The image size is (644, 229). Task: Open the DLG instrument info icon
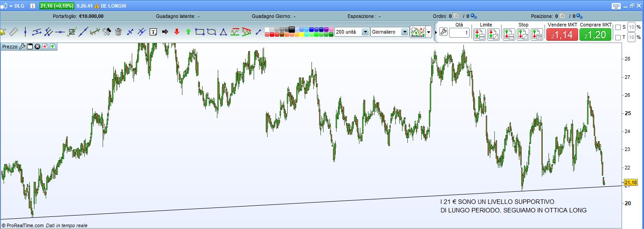[x=33, y=6]
